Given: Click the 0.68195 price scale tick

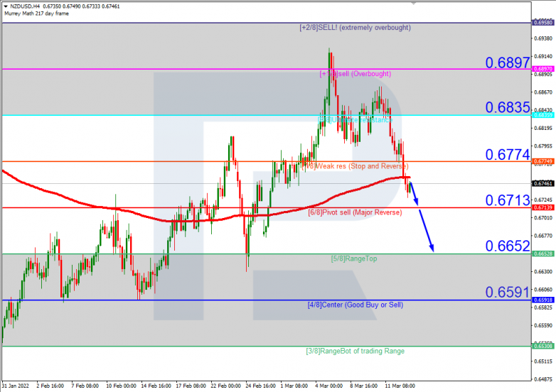Looking at the screenshot, I should click(x=543, y=129).
